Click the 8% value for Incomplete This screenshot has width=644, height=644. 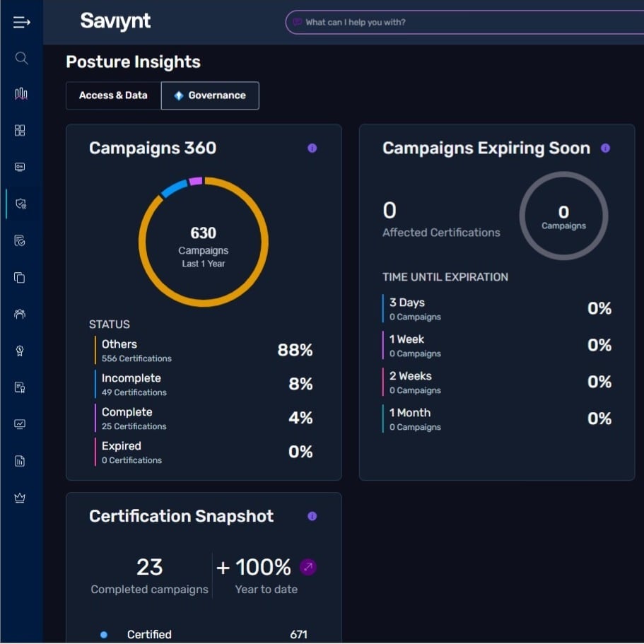click(300, 384)
